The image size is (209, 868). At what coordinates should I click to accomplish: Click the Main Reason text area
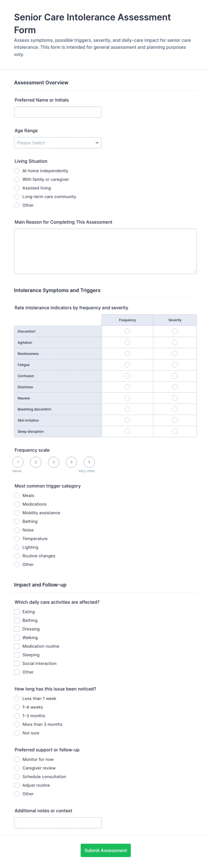105,251
